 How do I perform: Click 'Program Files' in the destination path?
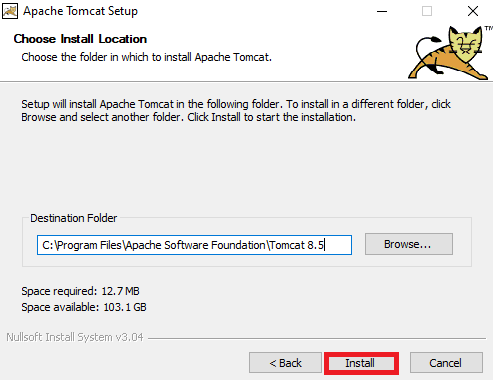88,245
